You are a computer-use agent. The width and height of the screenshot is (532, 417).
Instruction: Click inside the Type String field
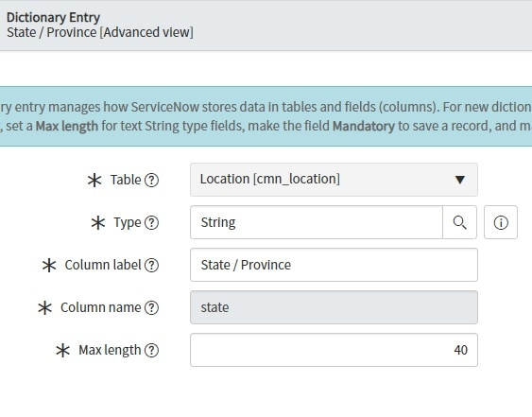[317, 222]
